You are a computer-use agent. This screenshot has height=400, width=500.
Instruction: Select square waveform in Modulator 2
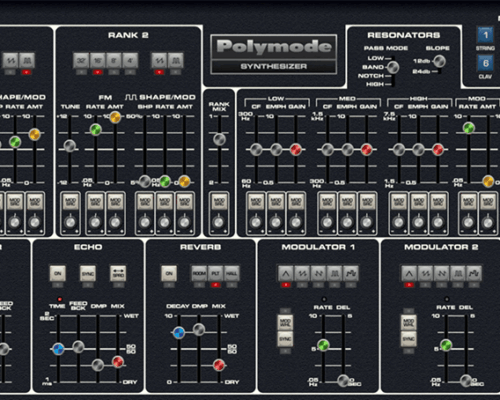coord(458,274)
